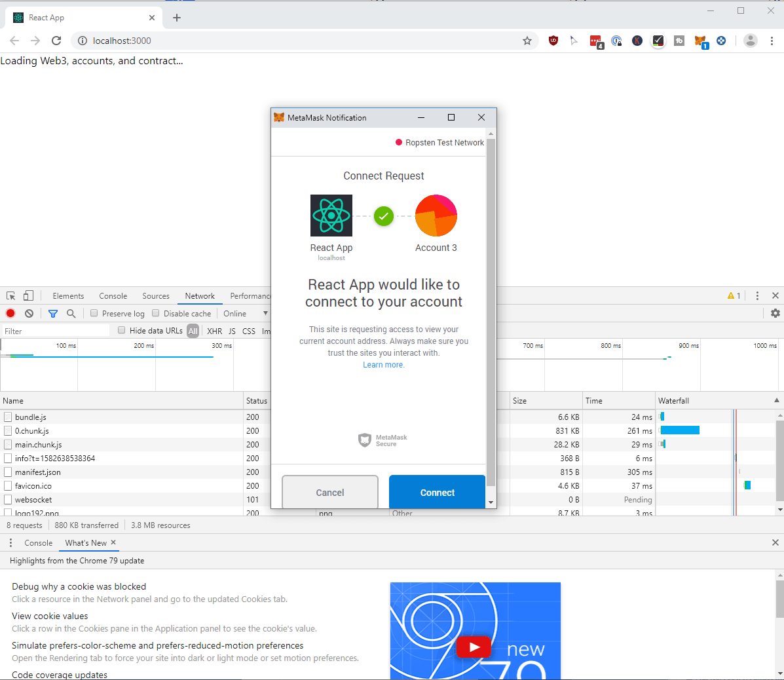Filter requests by XHR

coord(214,331)
